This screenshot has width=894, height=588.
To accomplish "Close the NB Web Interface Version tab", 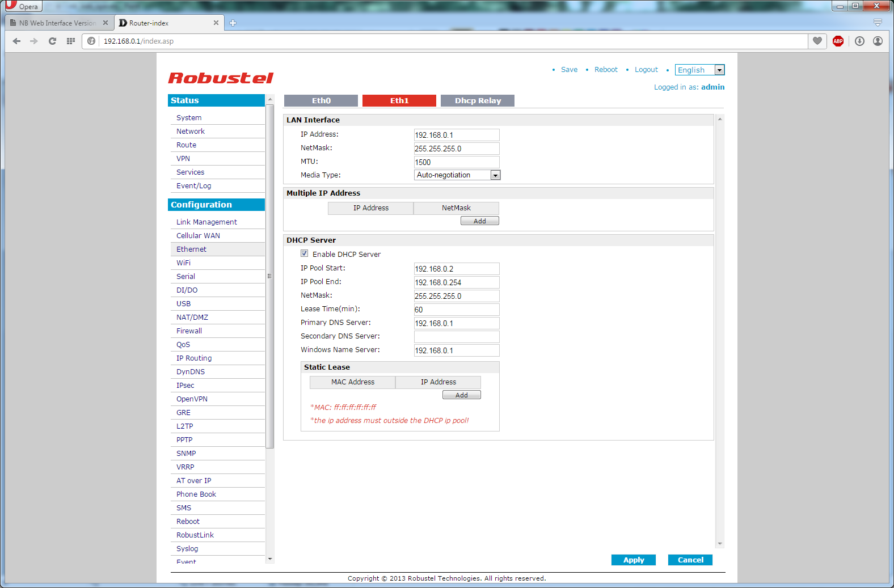I will pos(106,23).
